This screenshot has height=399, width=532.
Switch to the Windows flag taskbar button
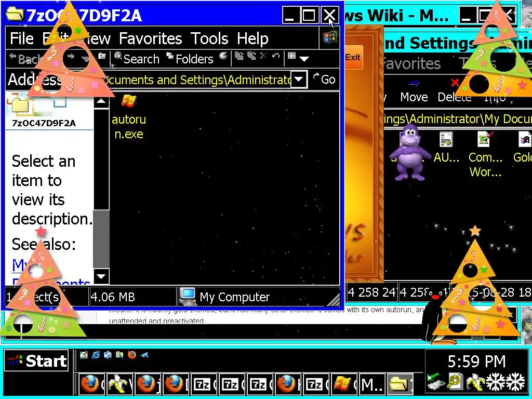344,384
